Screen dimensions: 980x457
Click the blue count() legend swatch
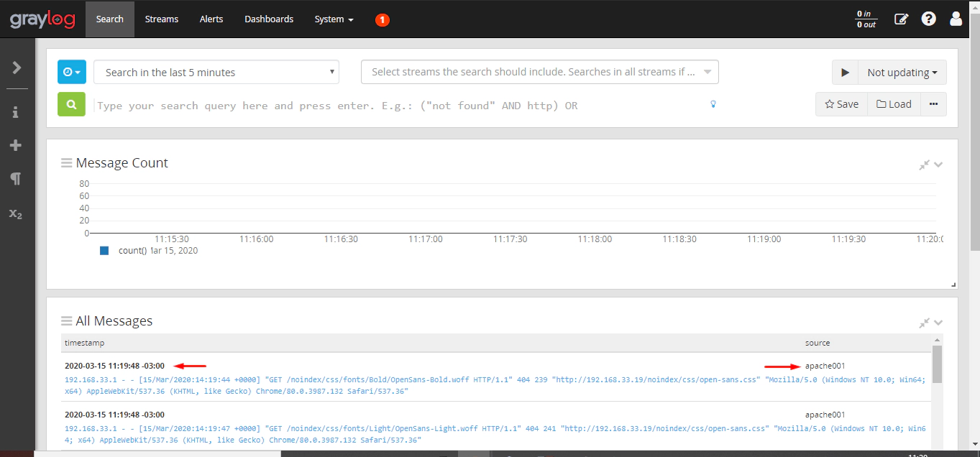[x=104, y=251]
